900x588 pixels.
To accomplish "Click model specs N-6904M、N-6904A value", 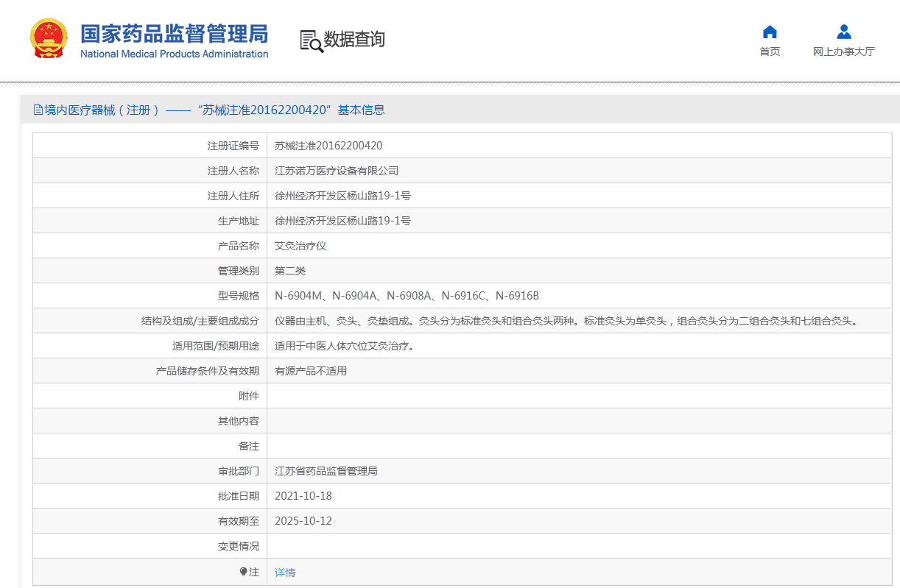I will (x=407, y=296).
